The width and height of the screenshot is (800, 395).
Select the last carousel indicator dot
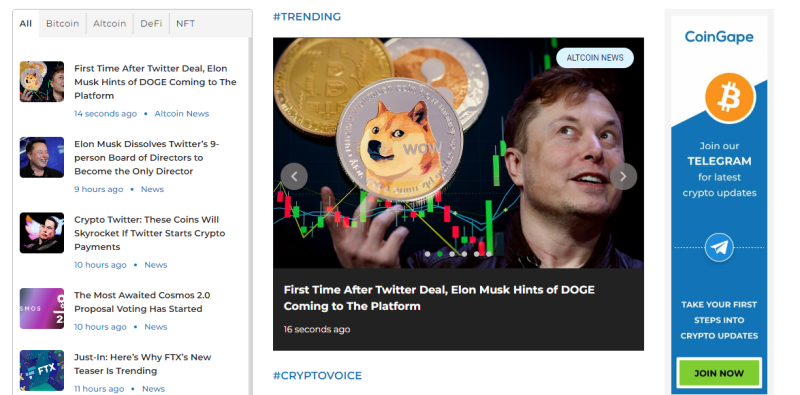click(x=489, y=254)
